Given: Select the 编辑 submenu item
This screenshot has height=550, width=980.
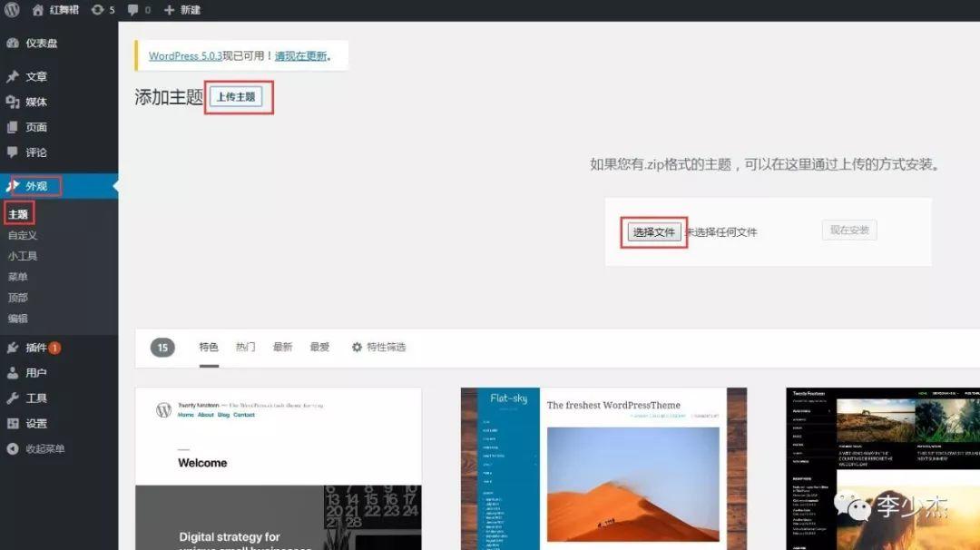Looking at the screenshot, I should 17,319.
